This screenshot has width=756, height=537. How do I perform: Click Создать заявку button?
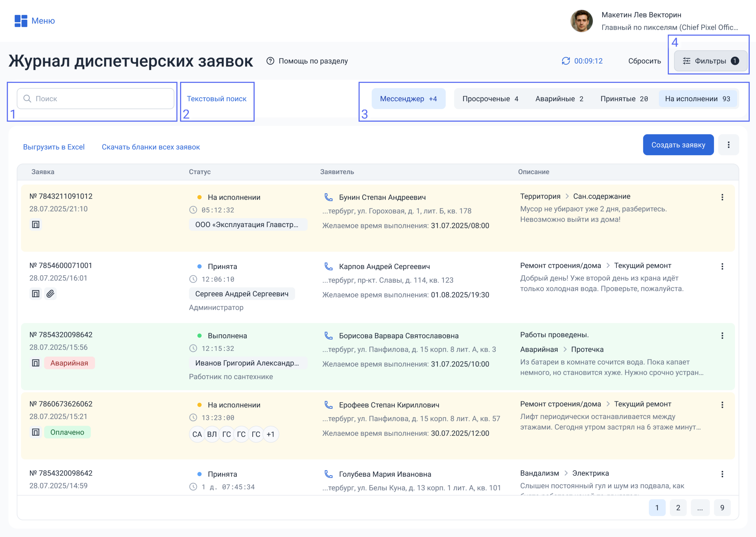pyautogui.click(x=678, y=145)
